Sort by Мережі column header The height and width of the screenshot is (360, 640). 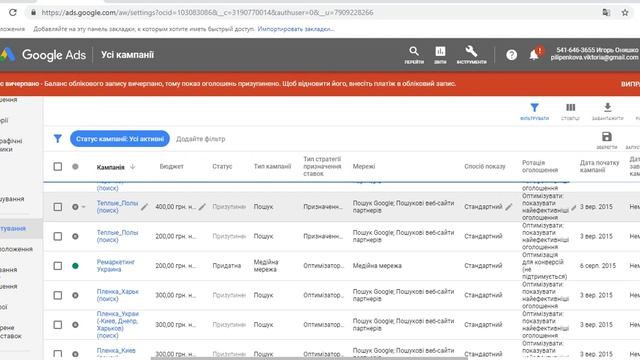coord(364,167)
